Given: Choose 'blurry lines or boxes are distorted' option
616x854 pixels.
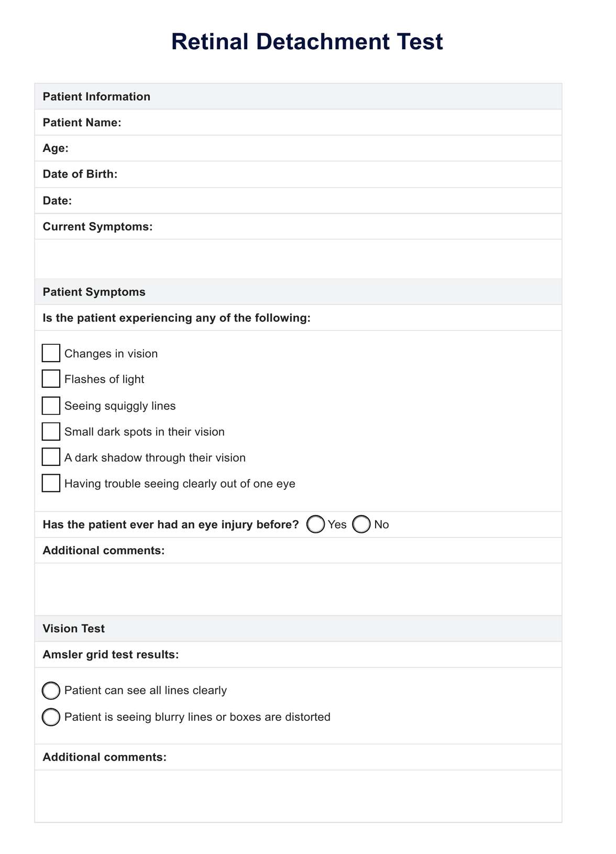Looking at the screenshot, I should 51,717.
